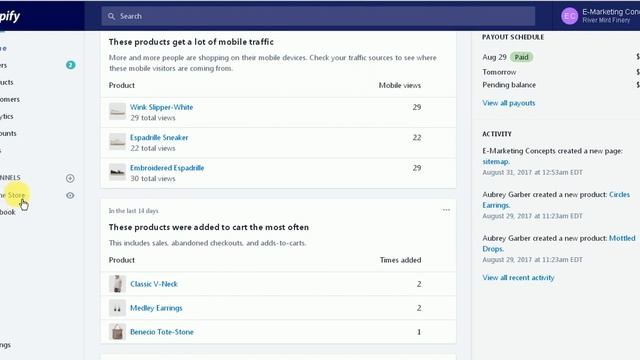
Task: Select the '29 total views' text
Action: point(153,118)
